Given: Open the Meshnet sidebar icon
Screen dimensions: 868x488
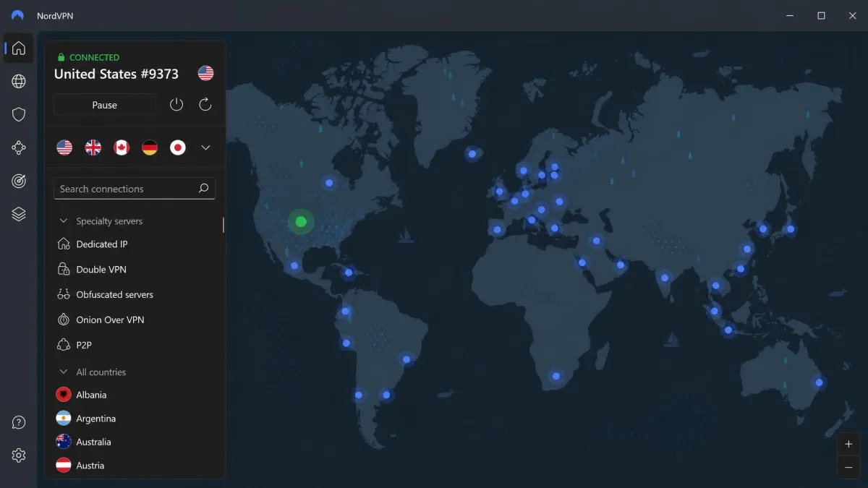Looking at the screenshot, I should click(x=19, y=147).
